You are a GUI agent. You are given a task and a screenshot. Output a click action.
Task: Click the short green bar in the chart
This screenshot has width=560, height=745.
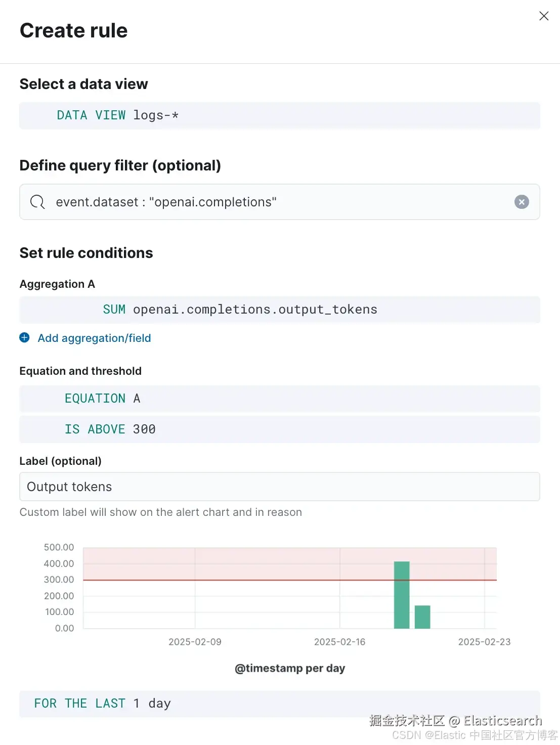422,617
